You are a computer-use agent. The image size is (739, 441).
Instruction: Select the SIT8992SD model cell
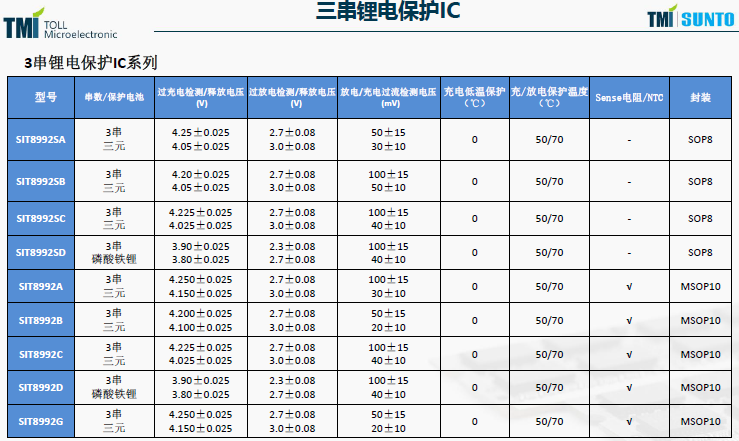41,252
